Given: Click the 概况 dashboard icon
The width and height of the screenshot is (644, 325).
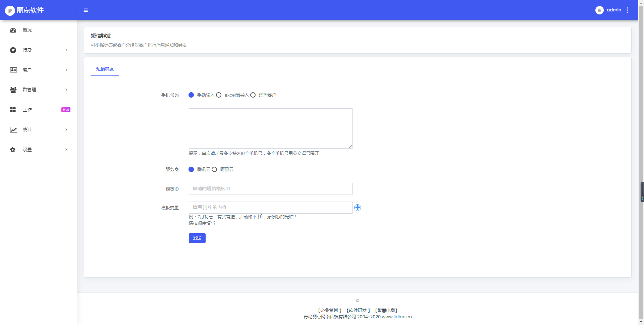Looking at the screenshot, I should coord(13,30).
